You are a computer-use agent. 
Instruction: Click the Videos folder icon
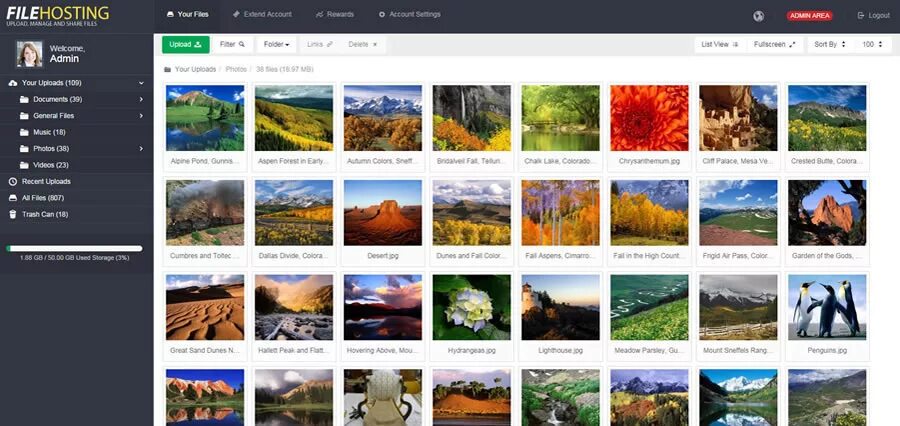(x=24, y=165)
